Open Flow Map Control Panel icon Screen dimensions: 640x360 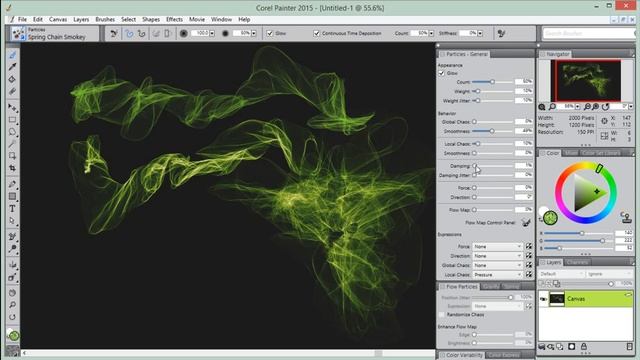click(x=526, y=222)
